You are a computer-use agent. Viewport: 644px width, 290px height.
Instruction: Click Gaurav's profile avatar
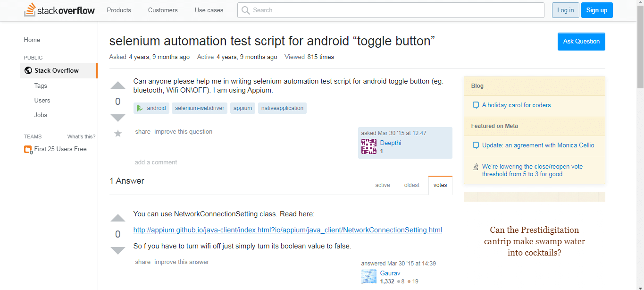[368, 276]
